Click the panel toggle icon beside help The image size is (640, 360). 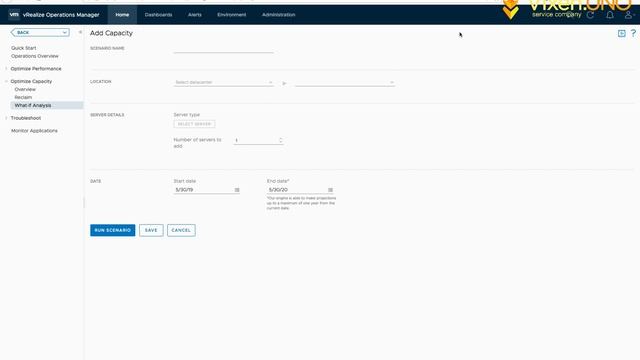[x=621, y=33]
